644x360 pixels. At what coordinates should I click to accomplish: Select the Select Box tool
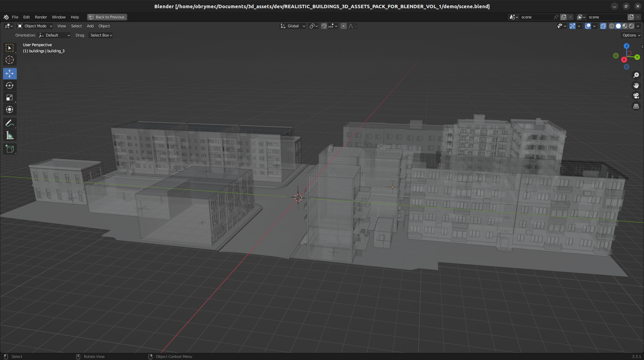click(9, 48)
